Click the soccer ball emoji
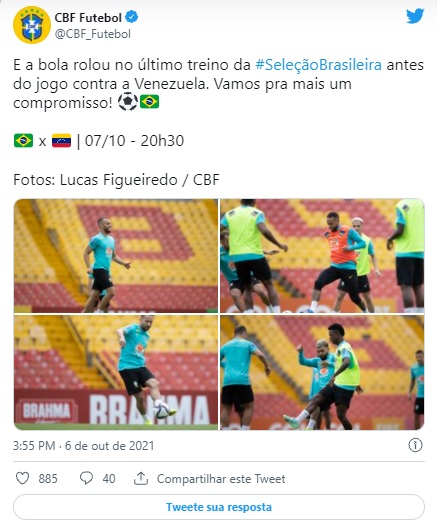The height and width of the screenshot is (523, 437). (x=128, y=102)
